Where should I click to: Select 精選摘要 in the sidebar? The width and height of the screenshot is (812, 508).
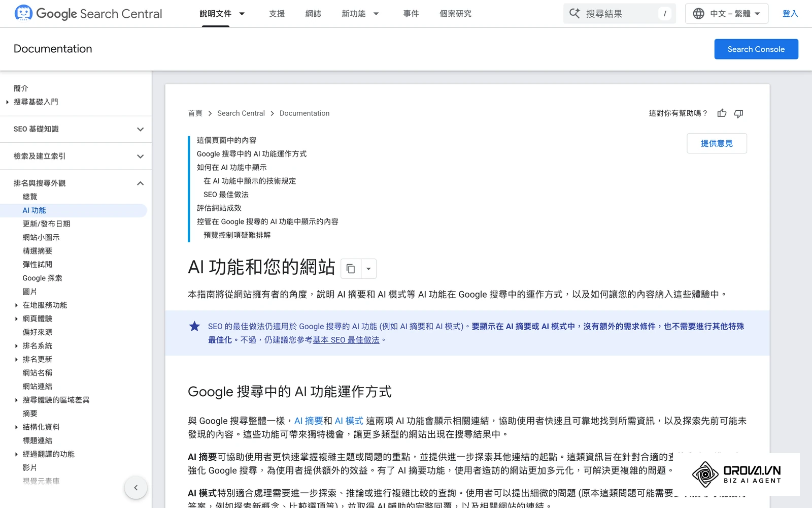tap(38, 251)
